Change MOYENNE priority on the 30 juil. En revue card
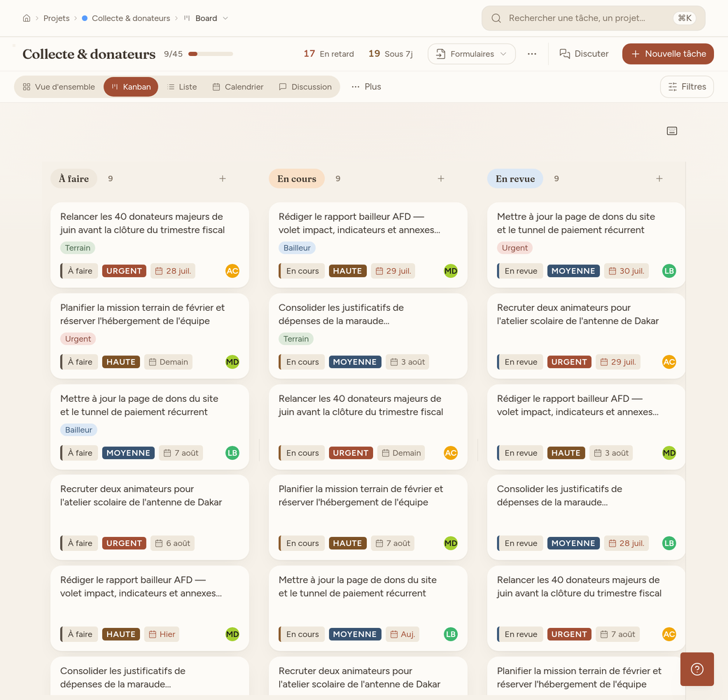The width and height of the screenshot is (728, 700). tap(573, 271)
